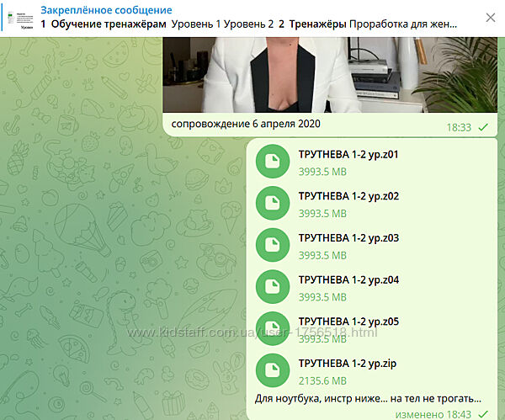Click the caption сопровождение 6 апреля 2020

(x=246, y=125)
